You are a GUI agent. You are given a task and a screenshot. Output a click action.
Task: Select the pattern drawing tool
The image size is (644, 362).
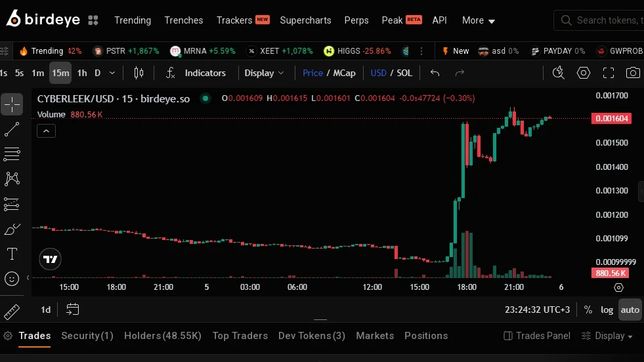click(12, 178)
